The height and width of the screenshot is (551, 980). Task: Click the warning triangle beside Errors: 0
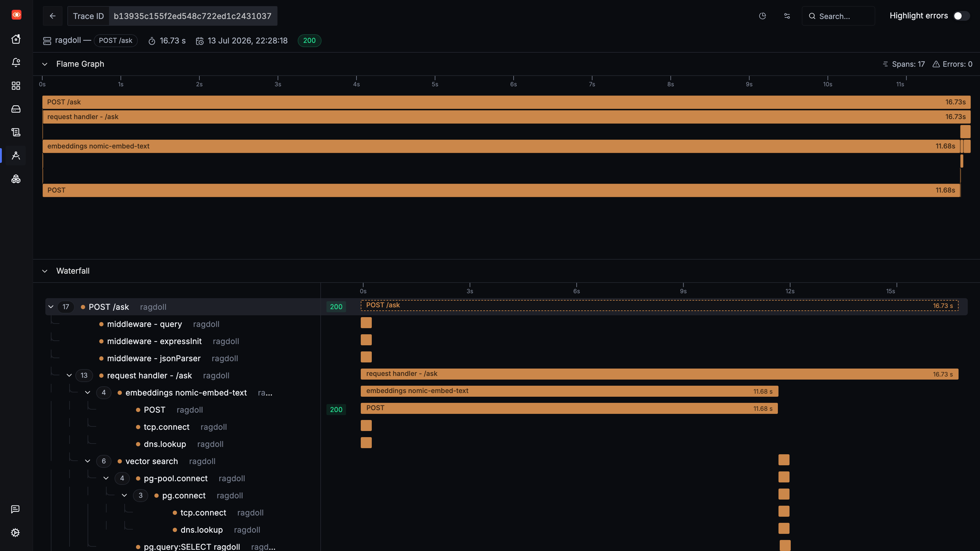click(x=936, y=64)
